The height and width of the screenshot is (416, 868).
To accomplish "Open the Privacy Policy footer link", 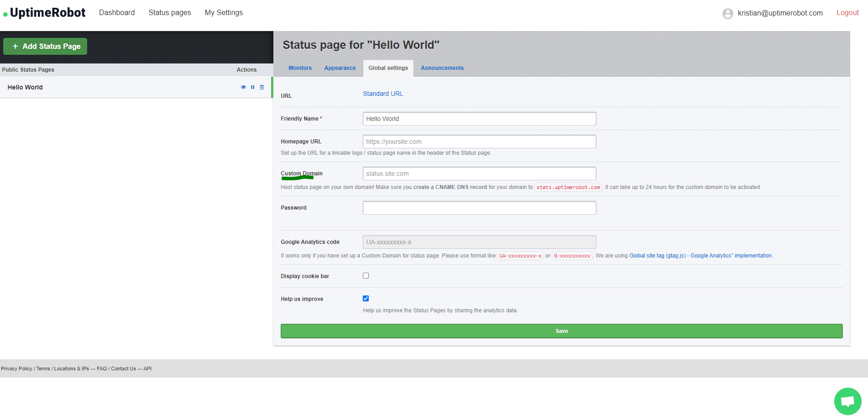I will click(x=16, y=369).
